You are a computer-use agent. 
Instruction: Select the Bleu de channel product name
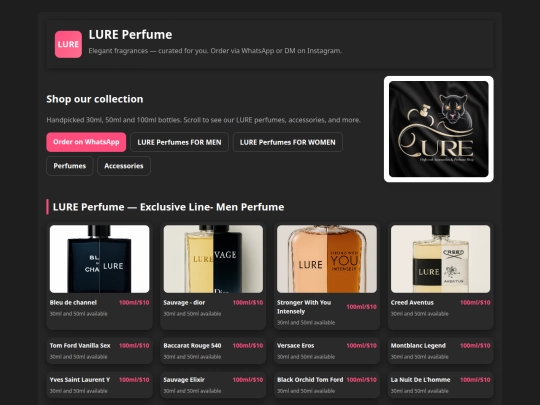pos(73,302)
